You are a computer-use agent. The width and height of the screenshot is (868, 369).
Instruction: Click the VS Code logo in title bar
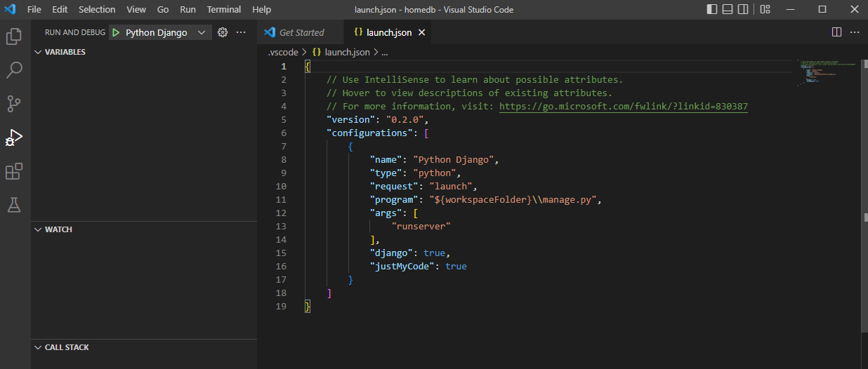[10, 9]
